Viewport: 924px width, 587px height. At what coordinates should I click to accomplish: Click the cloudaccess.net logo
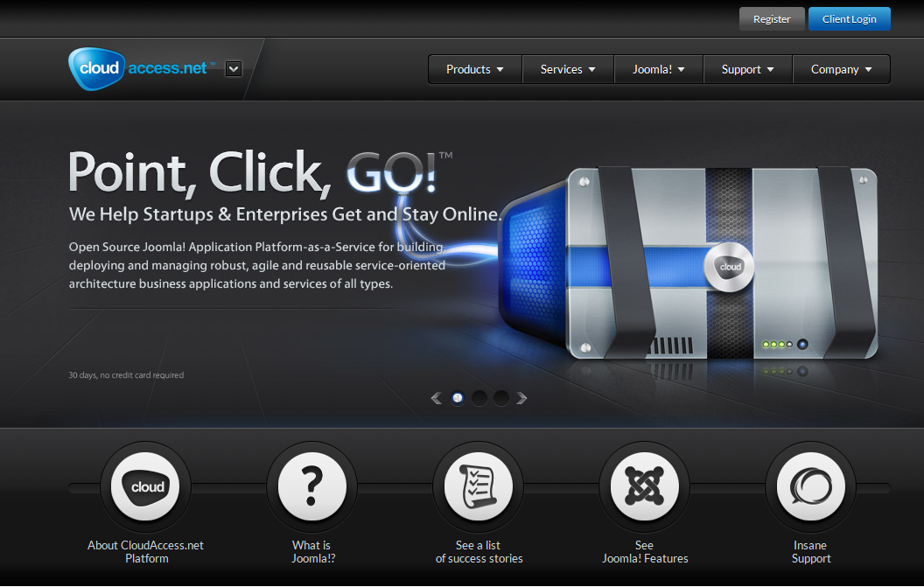[x=142, y=68]
